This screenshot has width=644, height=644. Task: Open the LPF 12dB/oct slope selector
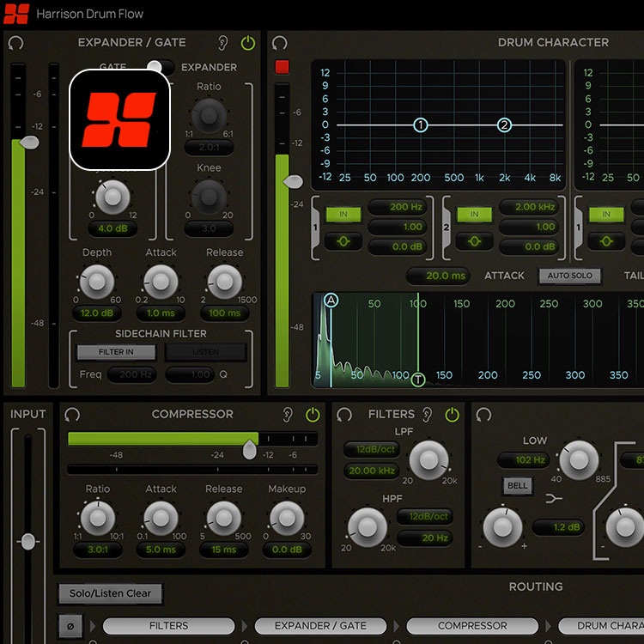372,449
